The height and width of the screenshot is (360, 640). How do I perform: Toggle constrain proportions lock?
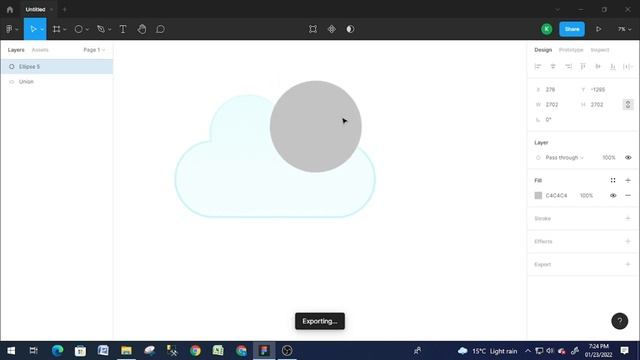click(628, 104)
